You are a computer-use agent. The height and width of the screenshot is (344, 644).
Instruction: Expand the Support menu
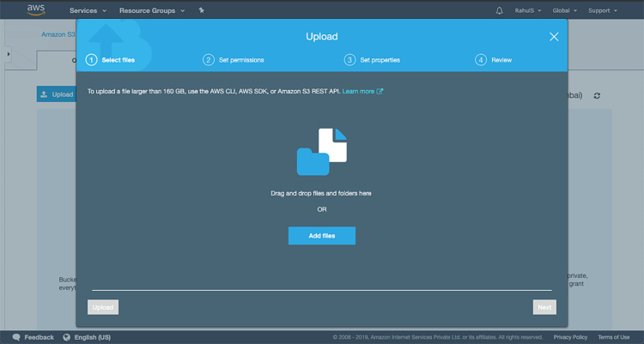click(x=603, y=10)
